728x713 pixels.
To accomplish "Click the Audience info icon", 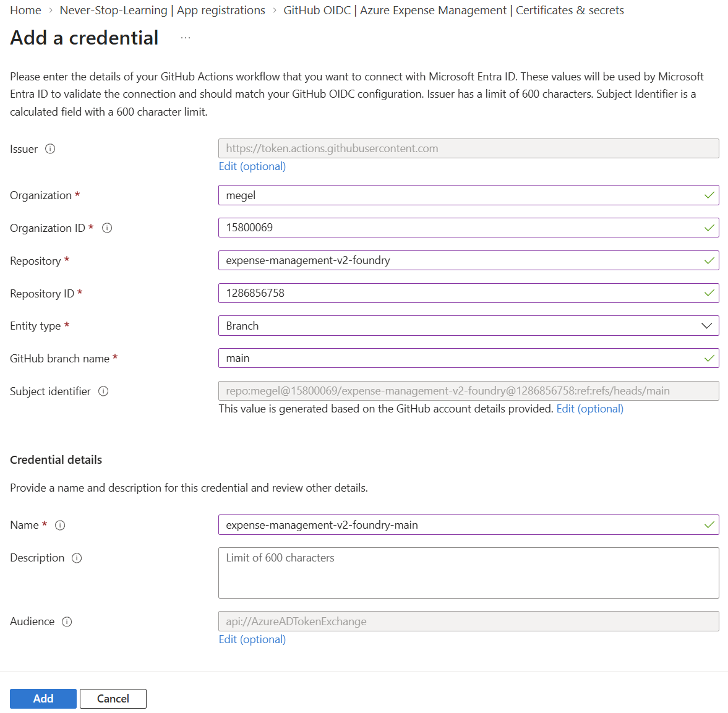I will (67, 621).
